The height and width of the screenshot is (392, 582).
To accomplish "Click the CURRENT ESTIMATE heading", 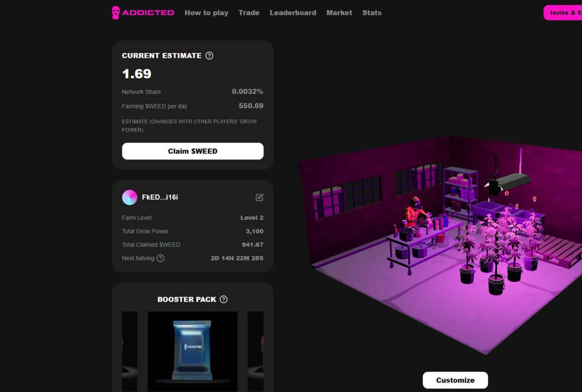I will (162, 56).
